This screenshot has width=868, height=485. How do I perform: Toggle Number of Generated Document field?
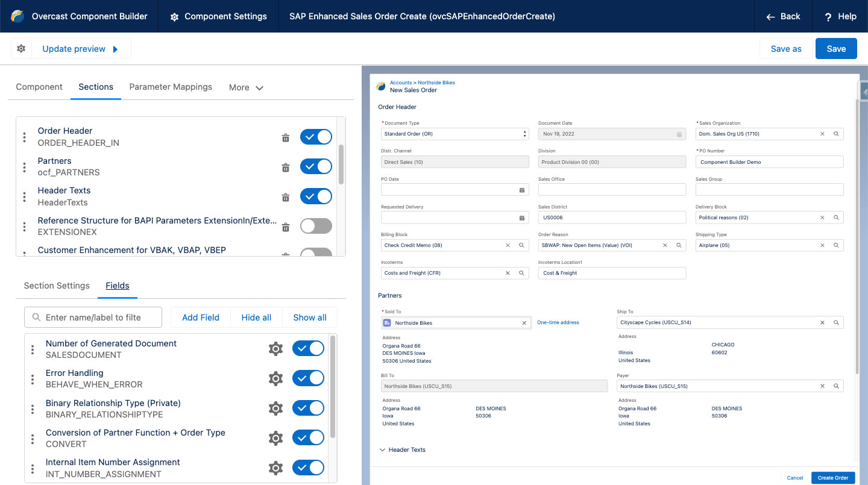(308, 348)
